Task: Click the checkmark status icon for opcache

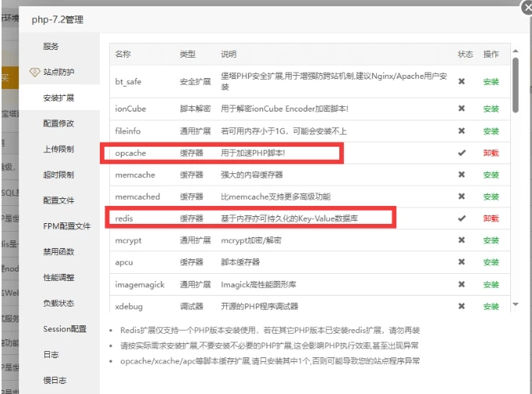Action: click(462, 153)
